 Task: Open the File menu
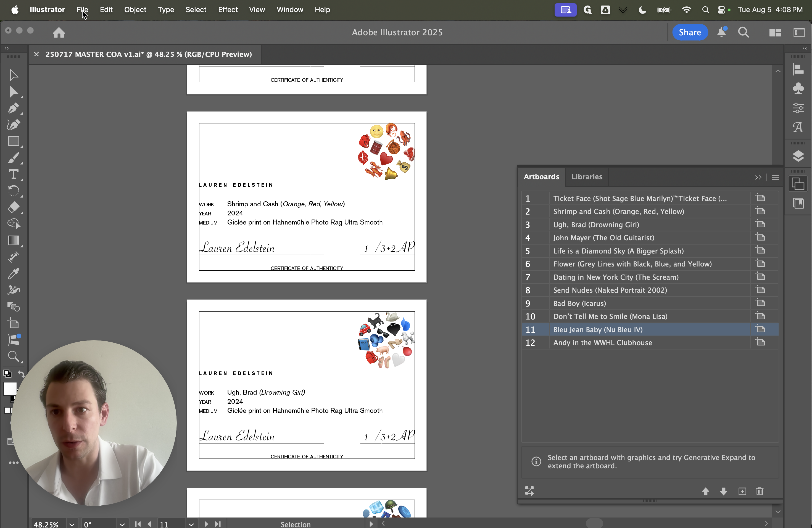(x=82, y=10)
